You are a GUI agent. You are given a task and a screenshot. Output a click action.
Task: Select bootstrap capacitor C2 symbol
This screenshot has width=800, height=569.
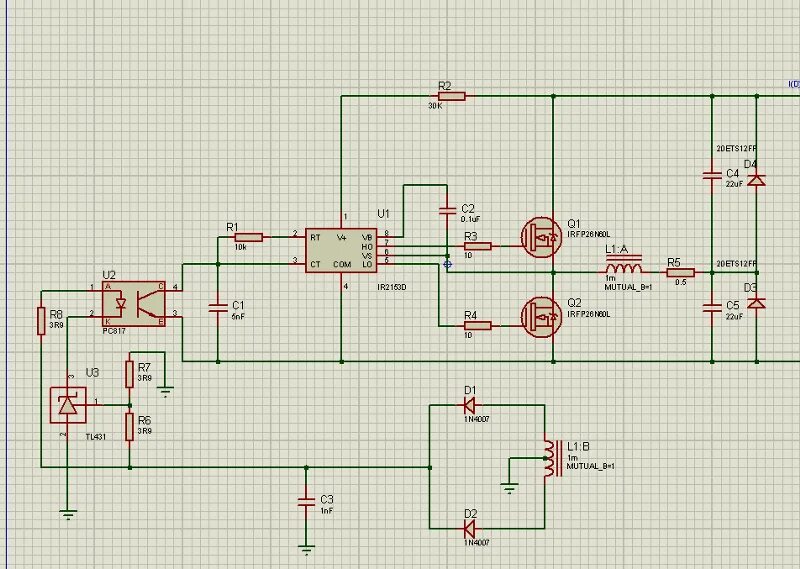point(447,211)
